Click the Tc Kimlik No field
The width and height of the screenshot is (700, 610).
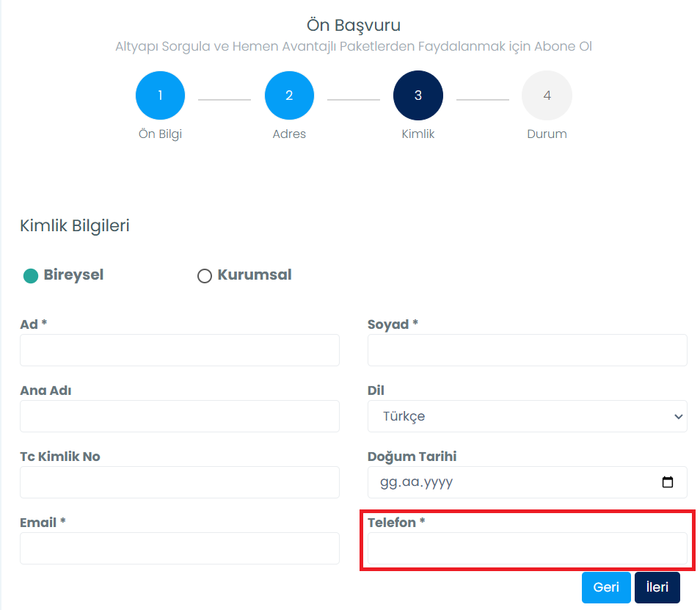click(180, 482)
